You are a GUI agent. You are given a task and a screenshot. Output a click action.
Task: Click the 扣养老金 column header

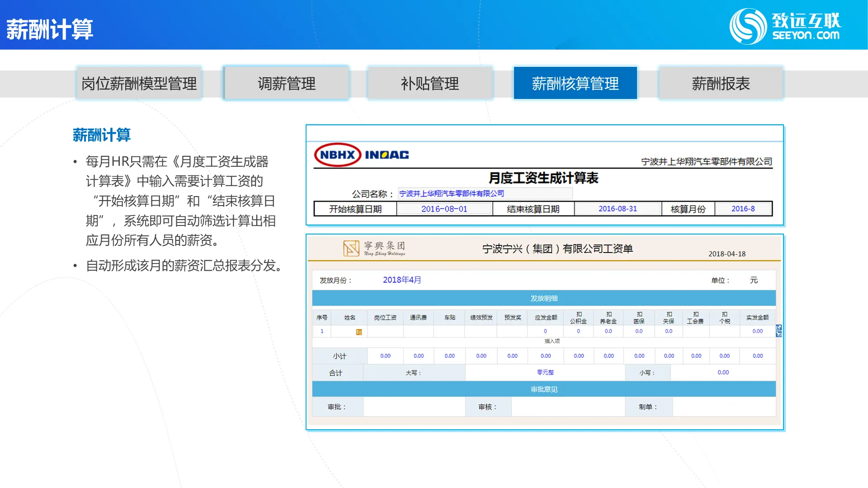(608, 318)
